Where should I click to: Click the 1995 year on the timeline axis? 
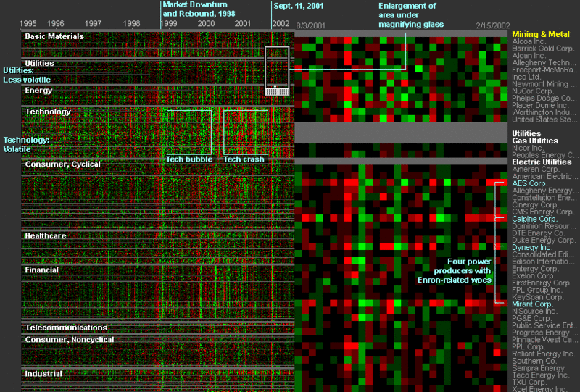pos(28,24)
